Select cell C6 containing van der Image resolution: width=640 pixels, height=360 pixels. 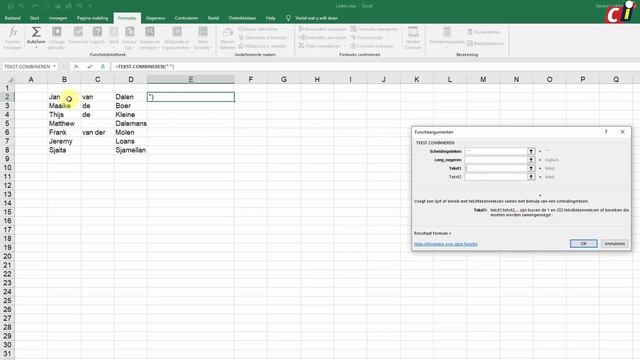tap(98, 132)
